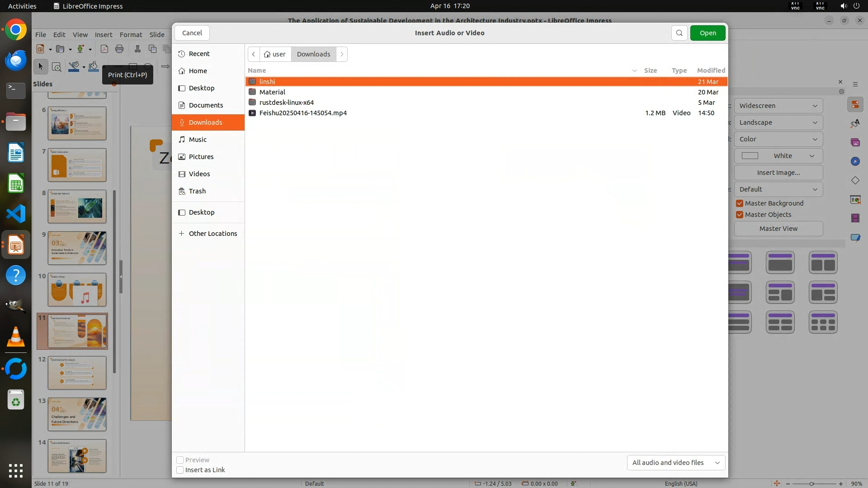
Task: Expand All audio and video files filter
Action: 676,463
